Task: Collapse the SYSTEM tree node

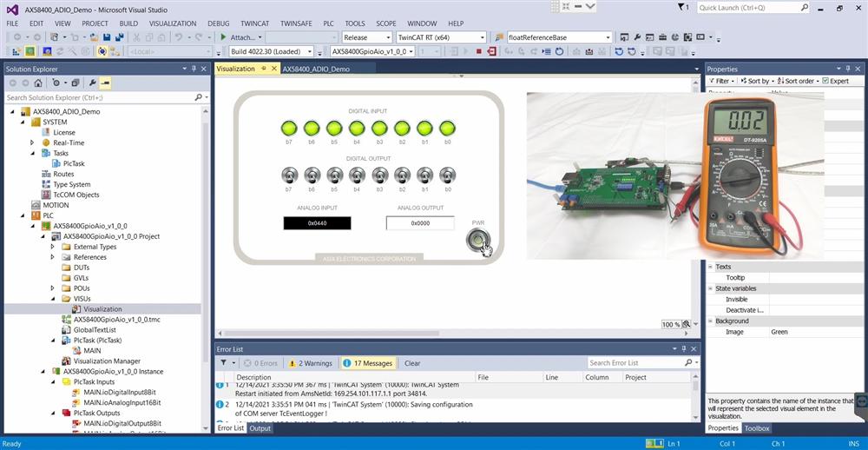Action: (x=23, y=122)
